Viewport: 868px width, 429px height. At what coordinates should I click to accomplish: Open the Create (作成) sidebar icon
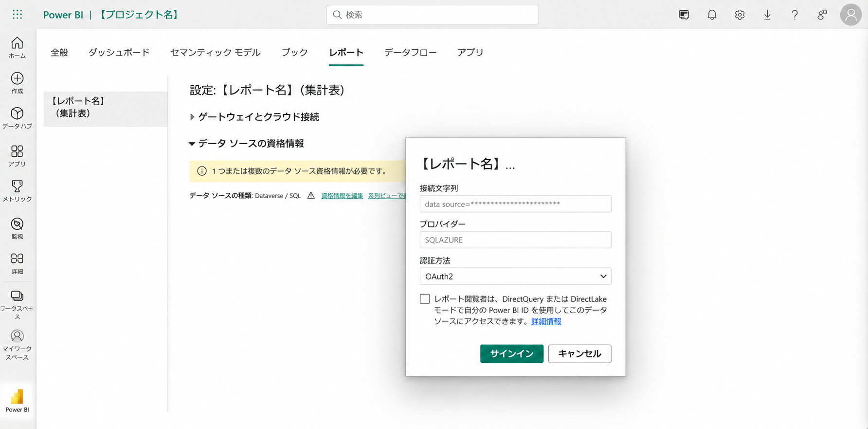tap(17, 83)
